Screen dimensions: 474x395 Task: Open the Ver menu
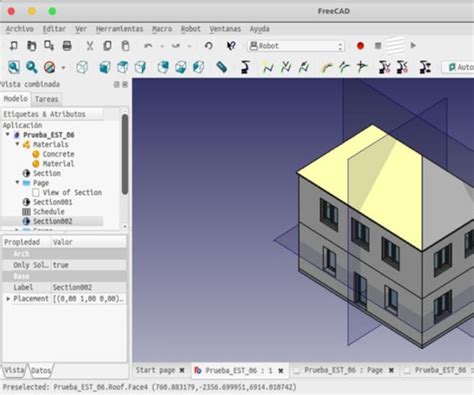point(81,29)
